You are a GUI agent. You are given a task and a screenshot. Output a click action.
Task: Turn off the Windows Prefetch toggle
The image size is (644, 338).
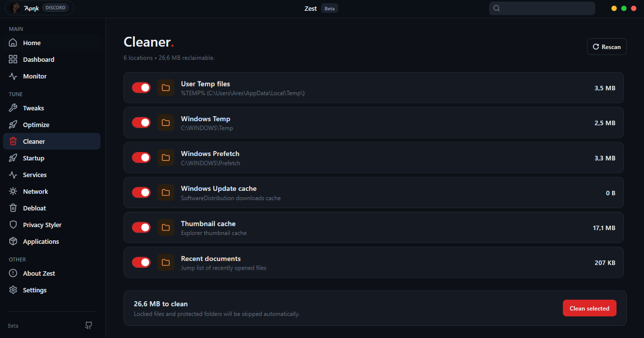[x=141, y=157]
